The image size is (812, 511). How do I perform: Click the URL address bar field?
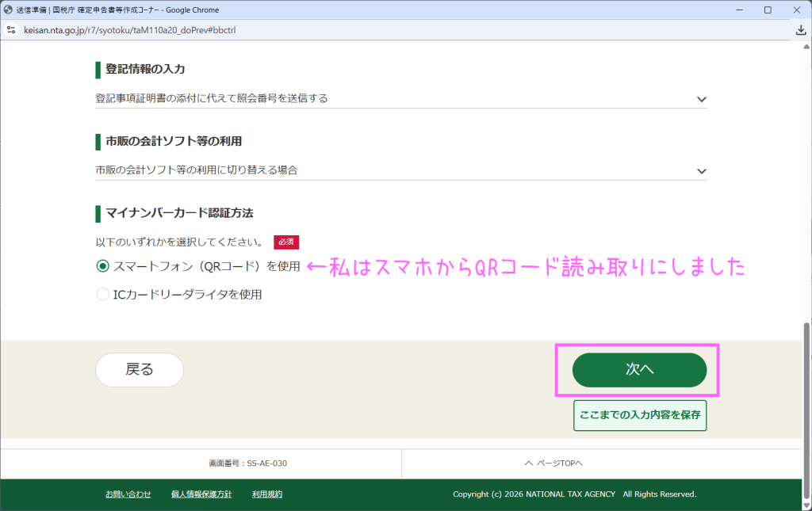[317, 30]
